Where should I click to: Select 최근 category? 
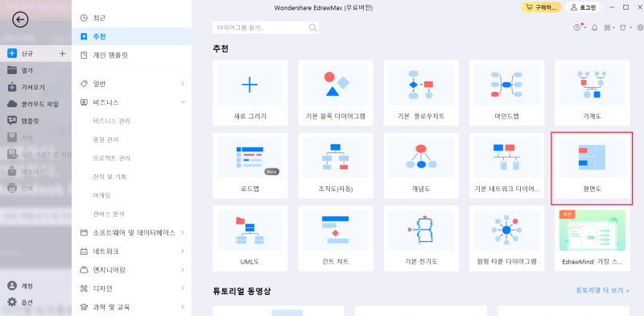(131, 18)
